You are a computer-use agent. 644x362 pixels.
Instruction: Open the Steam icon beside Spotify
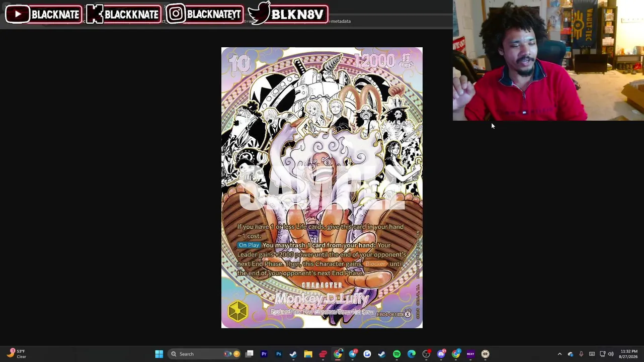tap(382, 354)
